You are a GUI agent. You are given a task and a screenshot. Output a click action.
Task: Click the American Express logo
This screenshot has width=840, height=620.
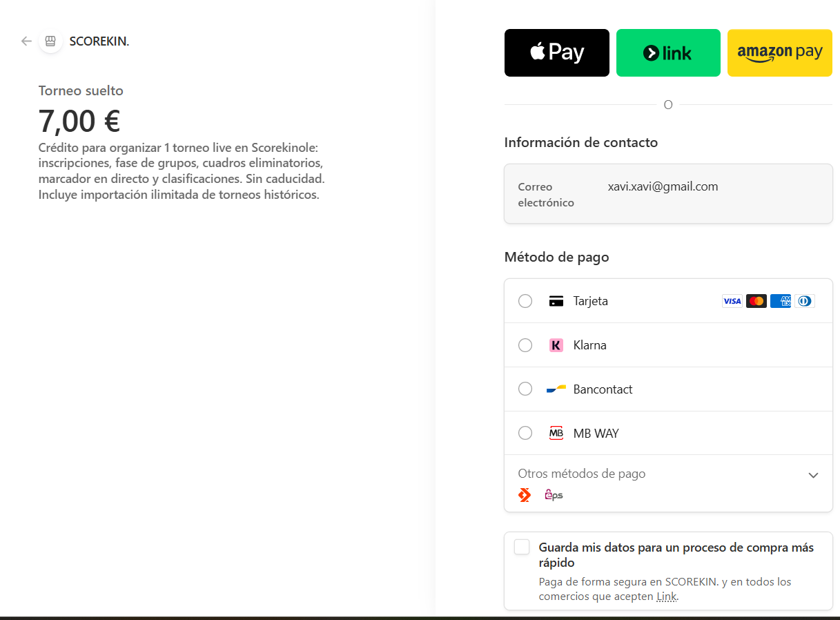click(x=781, y=301)
